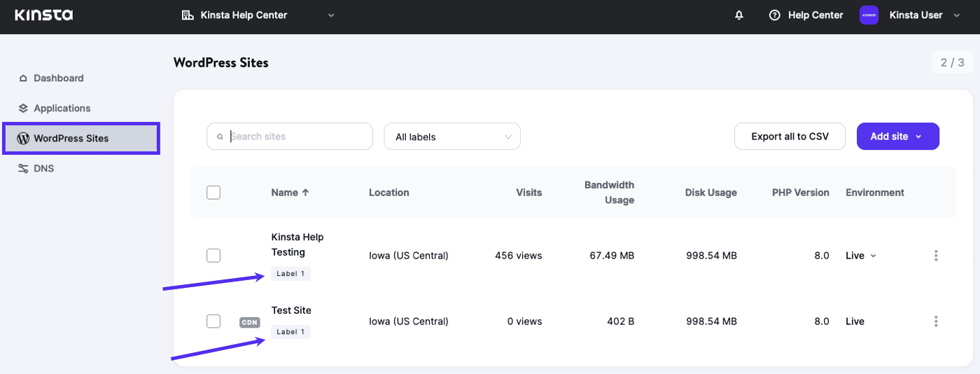Click Export all to CSV button
Screen dimensions: 980x374
point(790,137)
